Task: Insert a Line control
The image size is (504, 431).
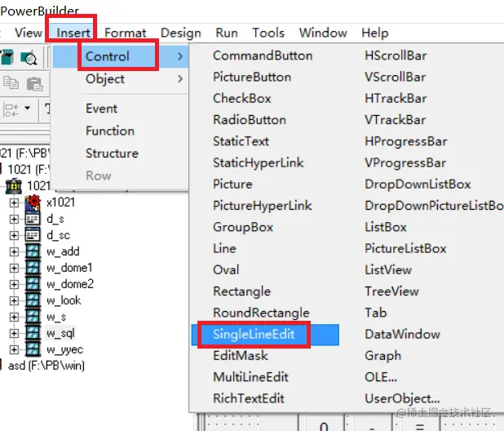Action: coord(224,248)
